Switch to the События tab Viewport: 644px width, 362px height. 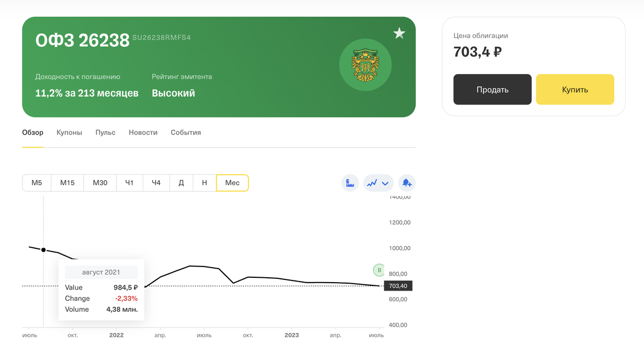pyautogui.click(x=185, y=132)
